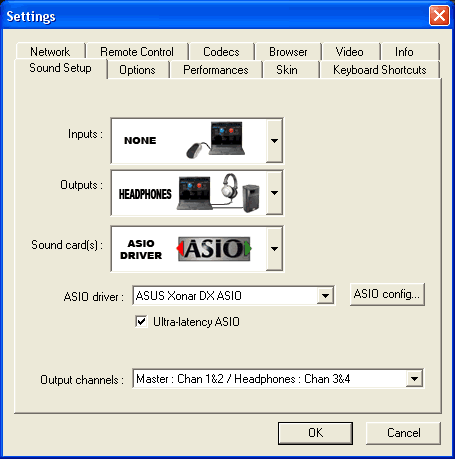Image resolution: width=455 pixels, height=459 pixels.
Task: Expand the Inputs dropdown arrow
Action: click(x=274, y=141)
